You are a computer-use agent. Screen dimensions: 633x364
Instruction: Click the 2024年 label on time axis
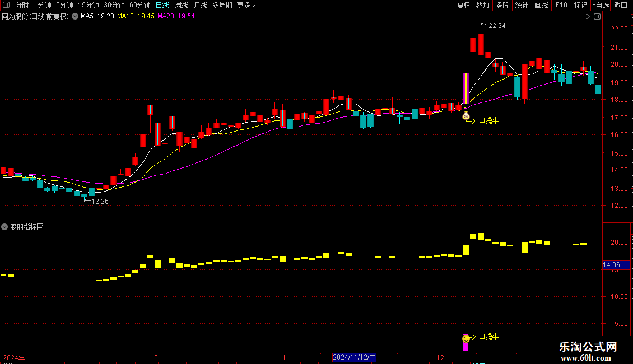click(x=14, y=357)
